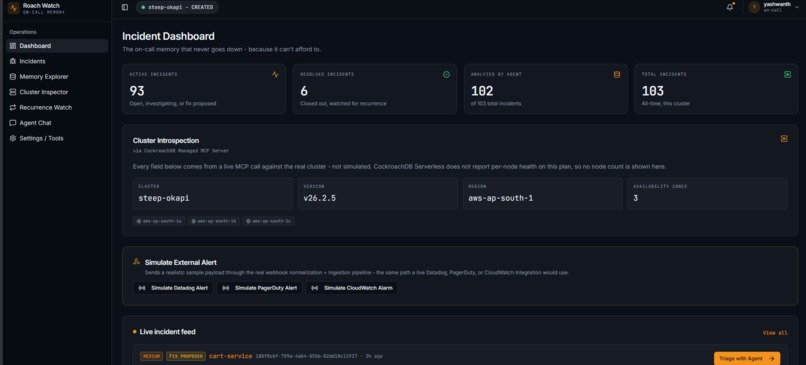The width and height of the screenshot is (806, 365).
Task: Click the Cluster Inspector server icon
Action: (x=13, y=92)
